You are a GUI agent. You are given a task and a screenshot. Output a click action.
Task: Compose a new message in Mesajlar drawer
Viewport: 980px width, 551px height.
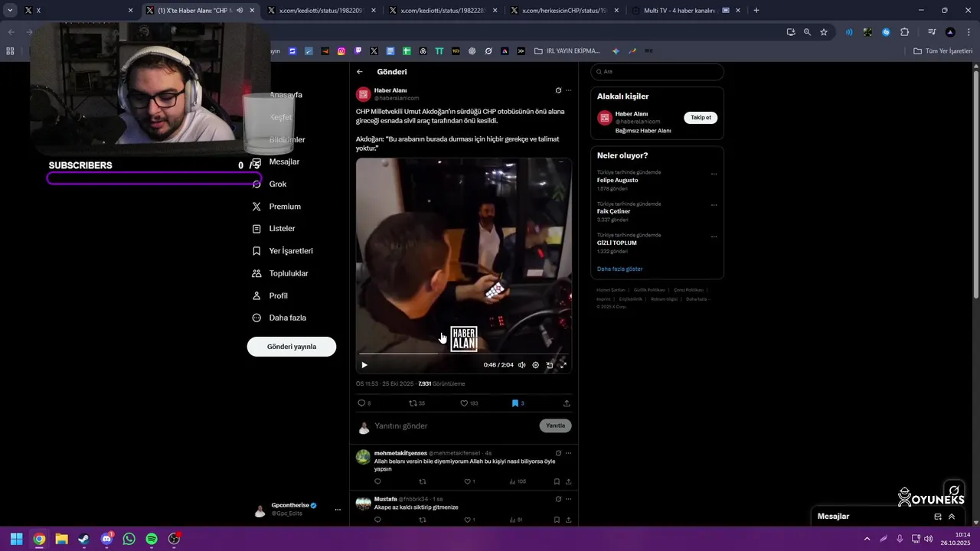[x=938, y=517]
